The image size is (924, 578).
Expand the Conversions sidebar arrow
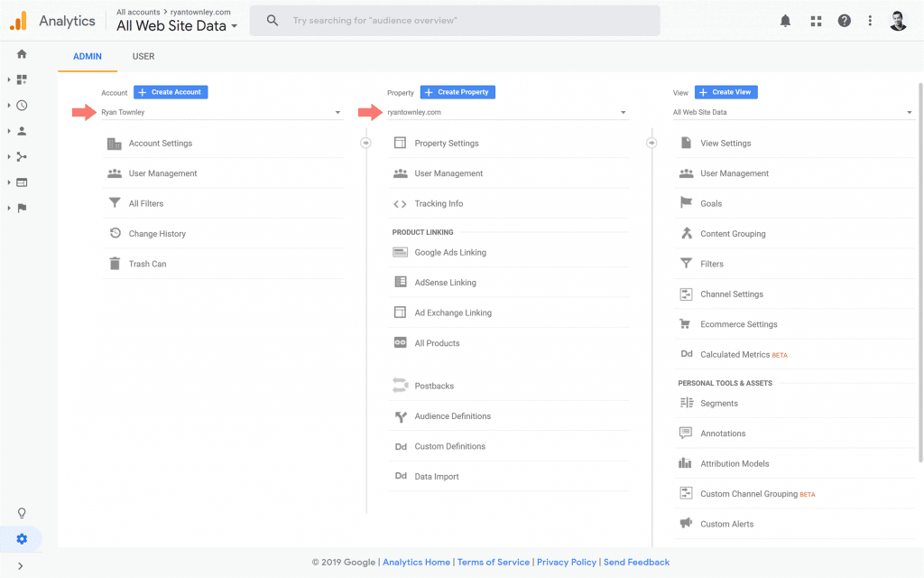coord(9,209)
